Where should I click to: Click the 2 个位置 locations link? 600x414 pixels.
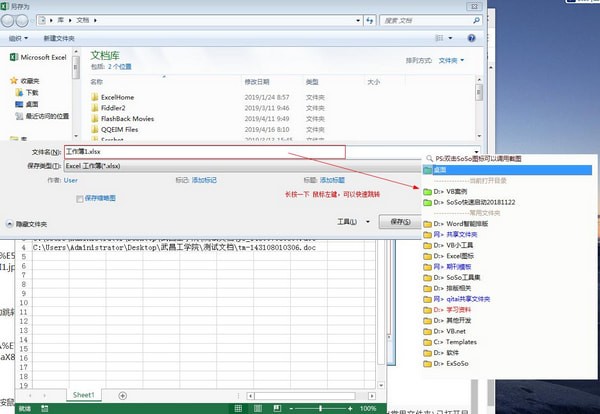pyautogui.click(x=119, y=67)
